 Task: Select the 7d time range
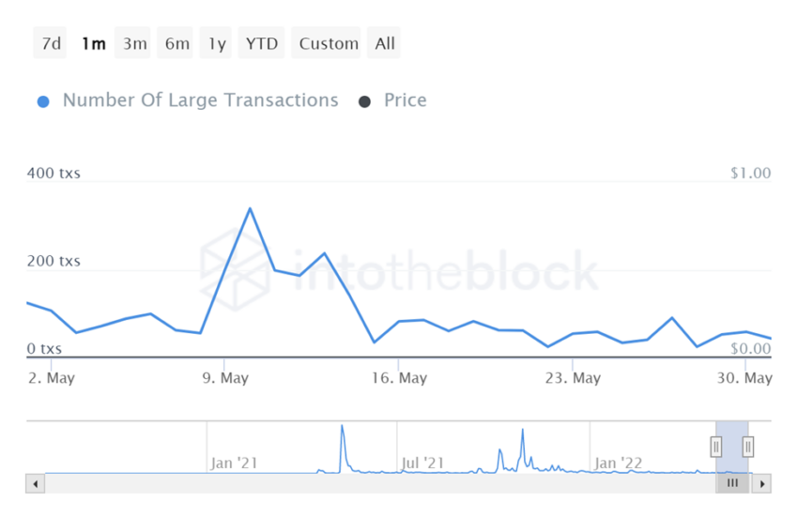[x=51, y=43]
